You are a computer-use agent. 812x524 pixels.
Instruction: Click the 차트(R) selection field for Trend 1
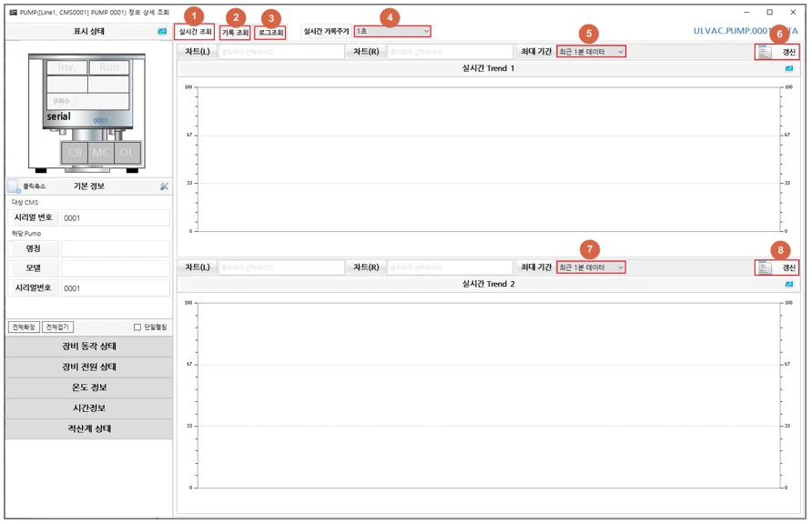450,52
